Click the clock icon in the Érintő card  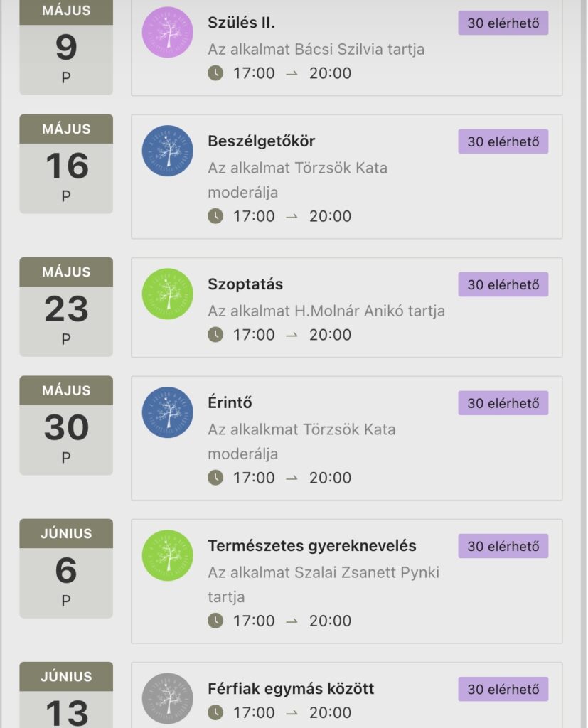215,477
